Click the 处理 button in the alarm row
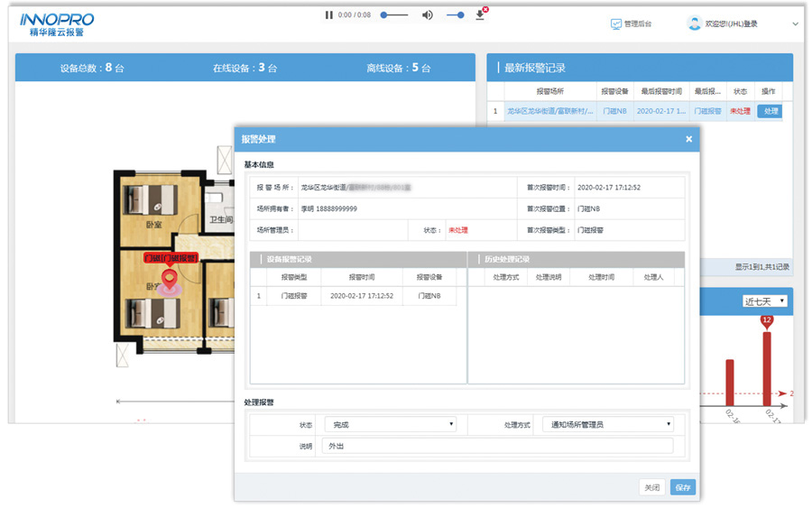 [x=770, y=112]
